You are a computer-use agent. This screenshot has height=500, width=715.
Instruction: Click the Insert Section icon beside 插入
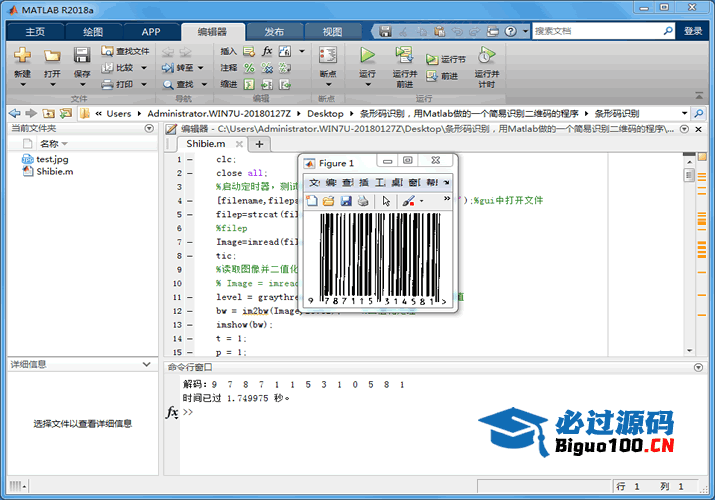coord(249,51)
